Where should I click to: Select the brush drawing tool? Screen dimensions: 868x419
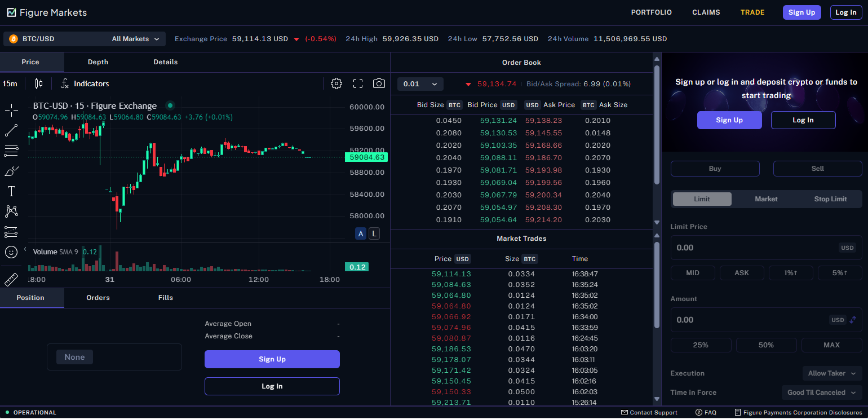11,171
